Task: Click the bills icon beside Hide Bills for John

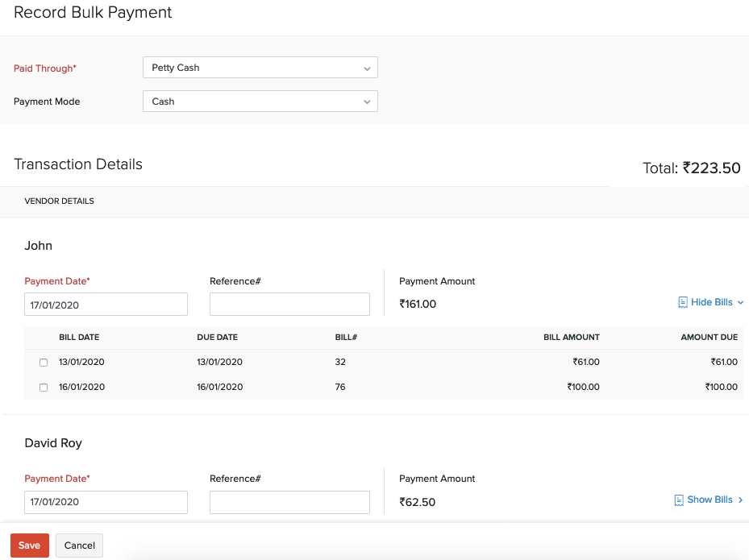Action: click(681, 301)
